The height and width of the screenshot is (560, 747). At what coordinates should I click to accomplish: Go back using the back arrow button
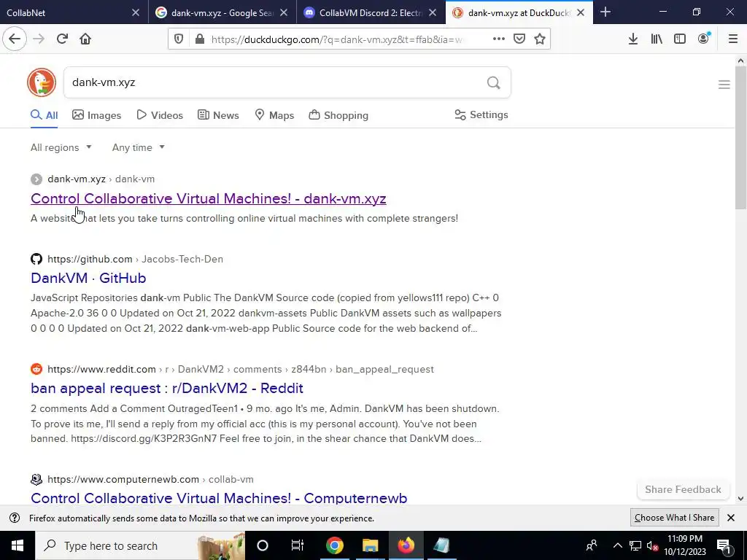pyautogui.click(x=15, y=39)
